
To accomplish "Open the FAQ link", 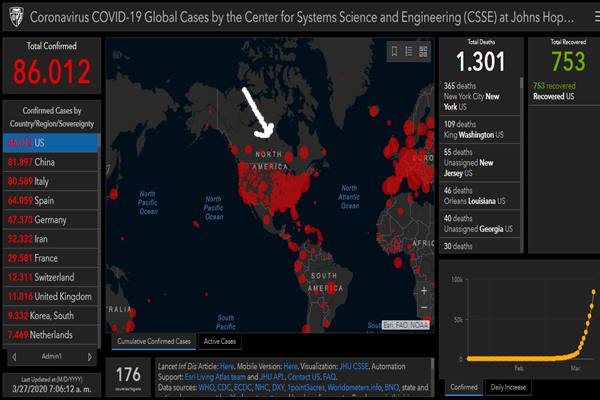I will coord(329,377).
